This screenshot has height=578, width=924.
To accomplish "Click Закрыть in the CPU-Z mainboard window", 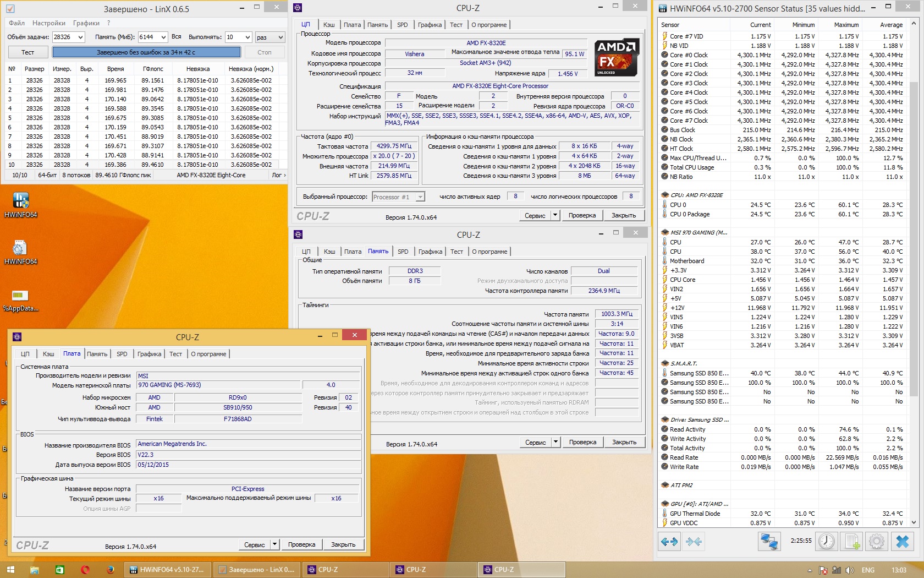I will click(x=343, y=544).
